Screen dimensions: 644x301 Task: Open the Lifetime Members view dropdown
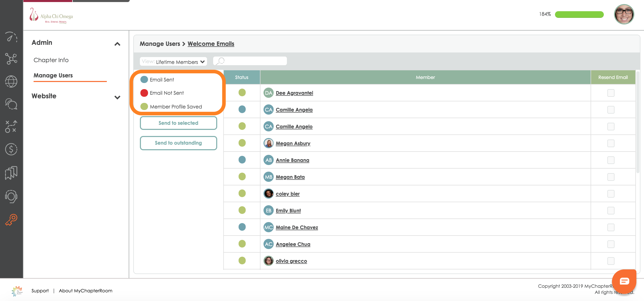pyautogui.click(x=173, y=62)
